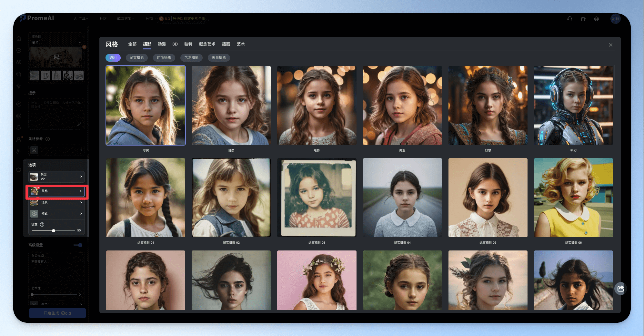Viewport: 644px width, 336px height.
Task: Close the 风格 style picker dialog
Action: click(x=610, y=45)
